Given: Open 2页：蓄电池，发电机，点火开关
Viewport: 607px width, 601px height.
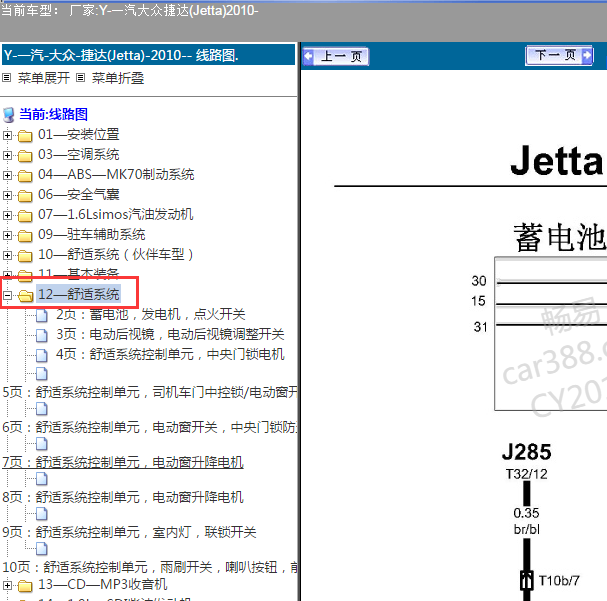Looking at the screenshot, I should (x=151, y=314).
